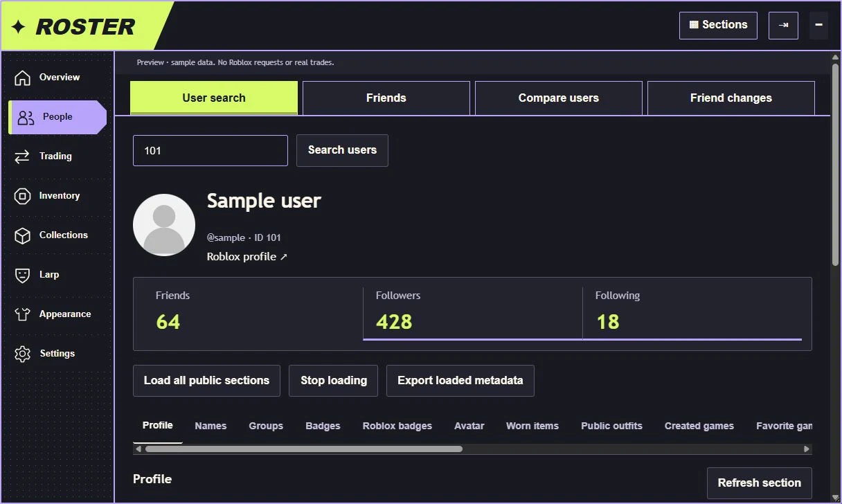Screen dimensions: 842x504
Task: Click the Refresh section button
Action: 760,483
